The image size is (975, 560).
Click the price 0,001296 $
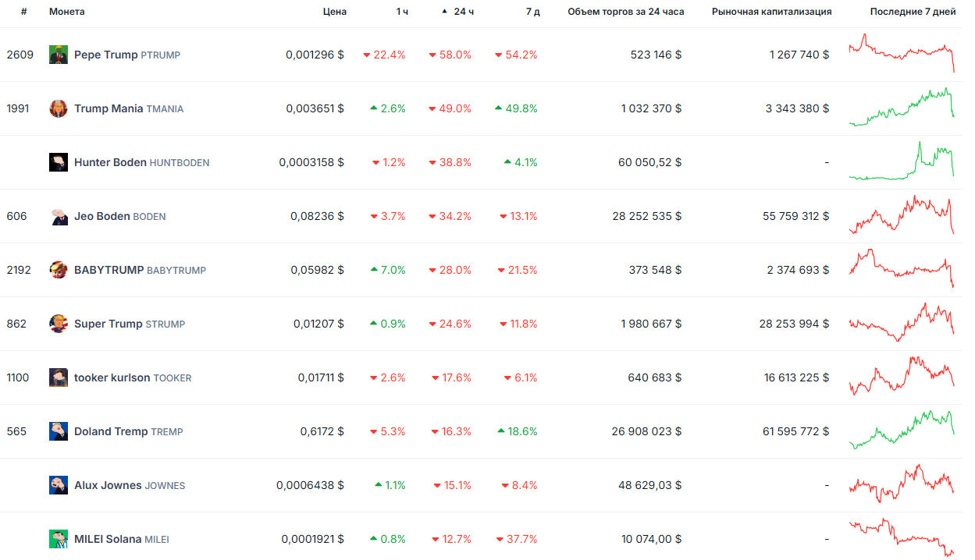click(315, 55)
